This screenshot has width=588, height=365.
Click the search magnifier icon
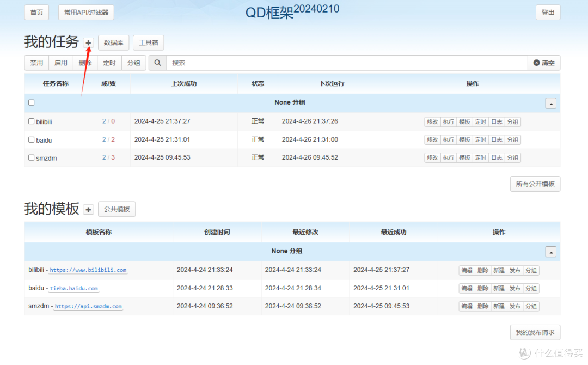click(x=157, y=63)
